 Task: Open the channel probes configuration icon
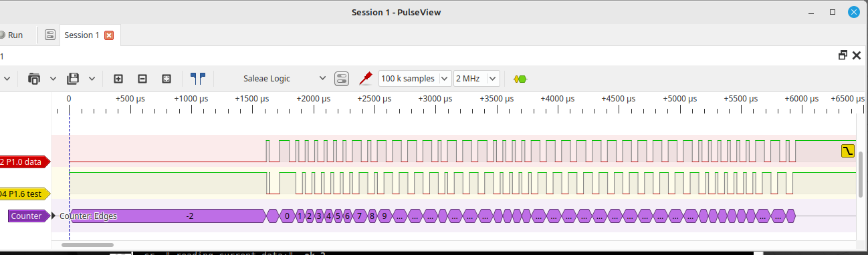click(x=365, y=78)
